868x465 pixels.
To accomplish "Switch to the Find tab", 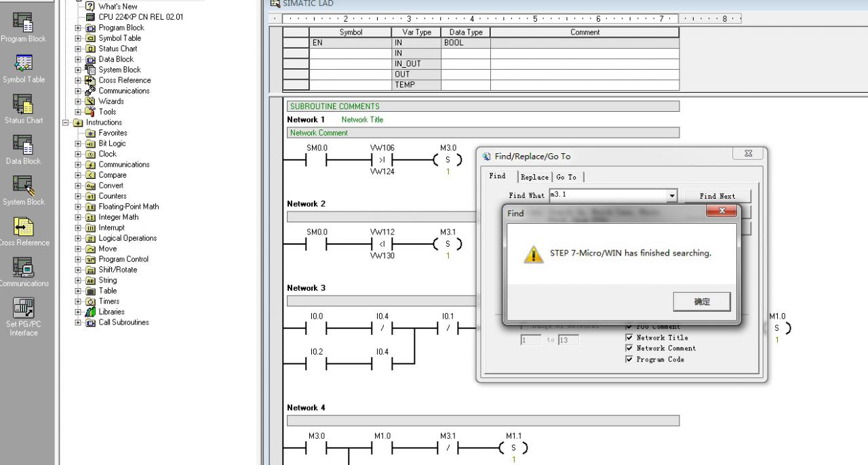I will click(x=498, y=176).
